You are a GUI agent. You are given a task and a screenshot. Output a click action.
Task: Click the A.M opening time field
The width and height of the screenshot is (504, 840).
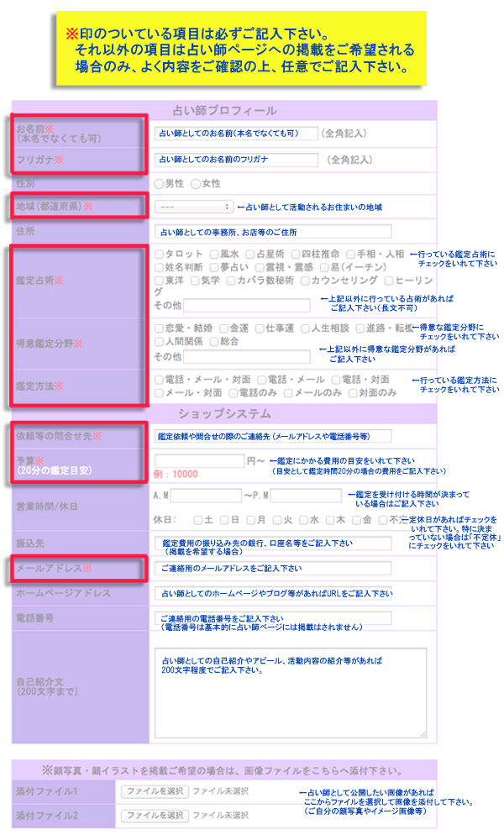(207, 496)
